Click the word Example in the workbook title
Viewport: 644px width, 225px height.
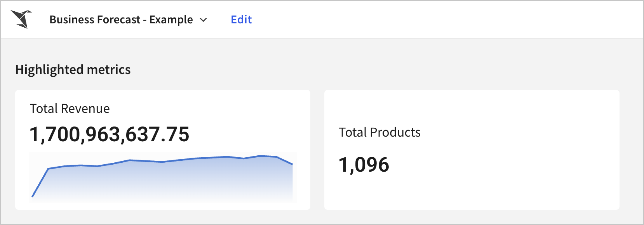[171, 19]
